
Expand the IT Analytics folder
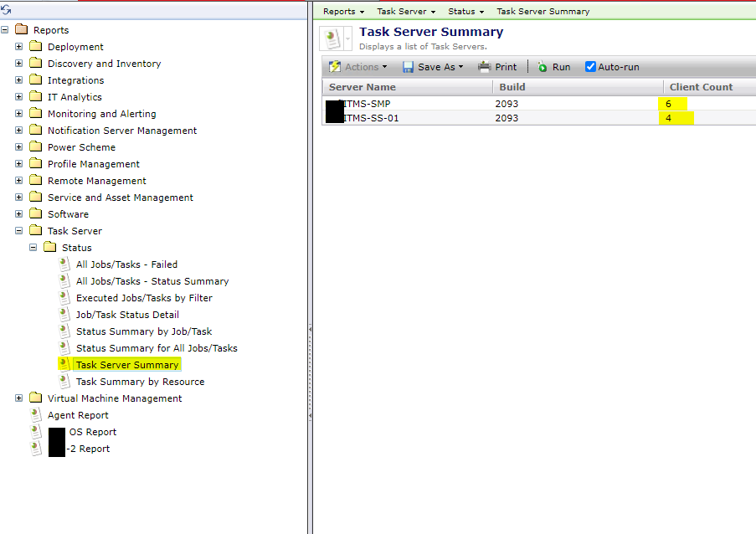[18, 97]
